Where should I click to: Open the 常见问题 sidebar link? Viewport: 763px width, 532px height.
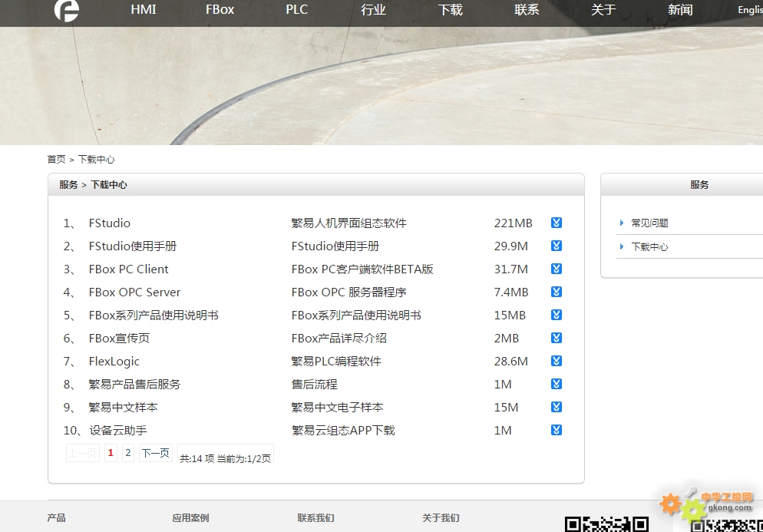(x=649, y=223)
